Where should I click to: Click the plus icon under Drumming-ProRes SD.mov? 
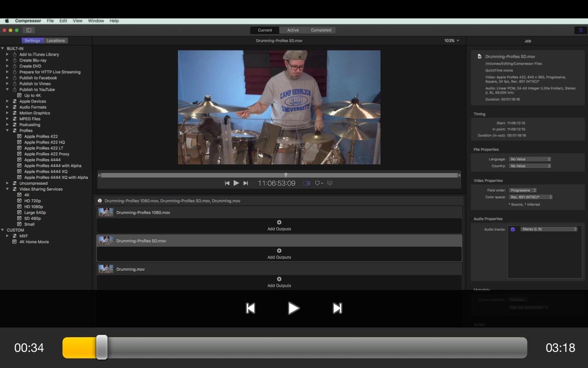(x=279, y=251)
